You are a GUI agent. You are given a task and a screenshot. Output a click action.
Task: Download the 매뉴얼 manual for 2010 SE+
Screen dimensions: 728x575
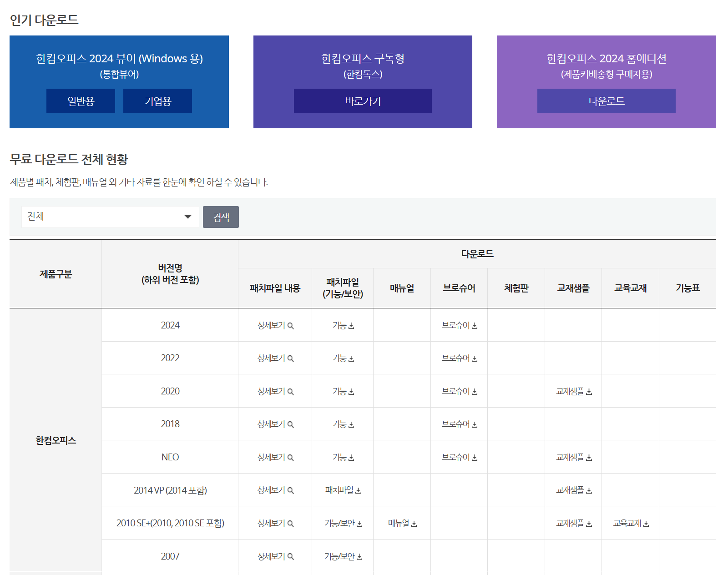402,523
